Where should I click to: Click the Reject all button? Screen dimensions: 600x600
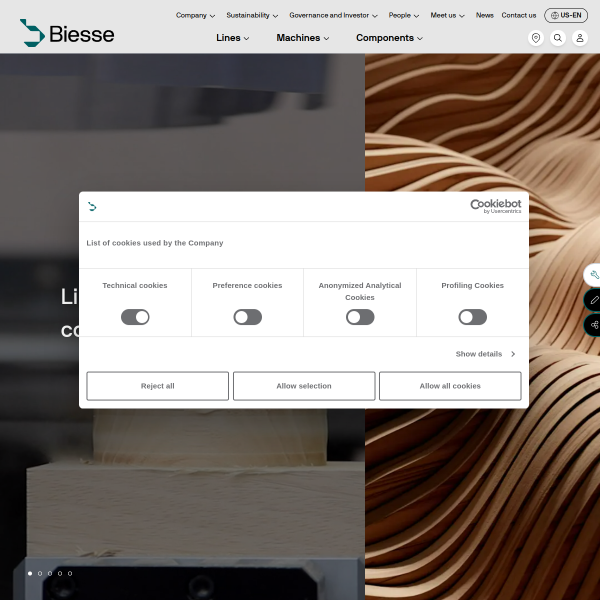click(x=158, y=386)
